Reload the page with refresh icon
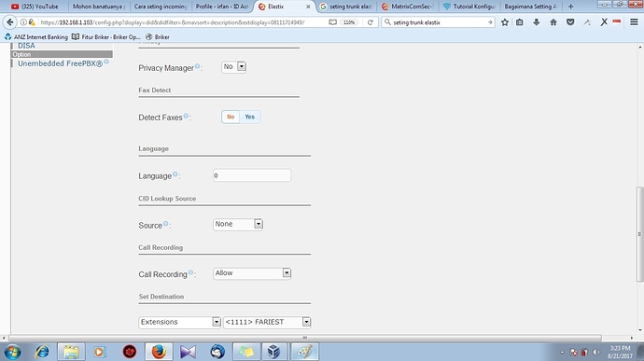This screenshot has width=644, height=361. click(370, 22)
